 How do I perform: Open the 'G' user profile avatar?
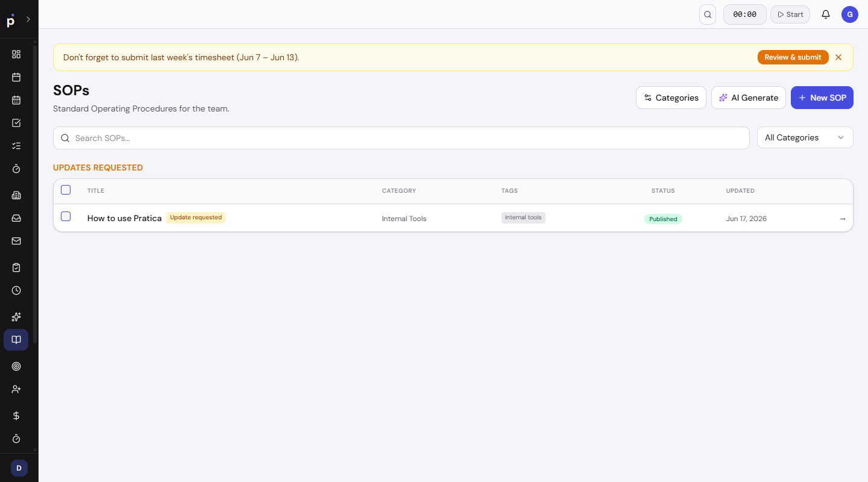pos(850,14)
